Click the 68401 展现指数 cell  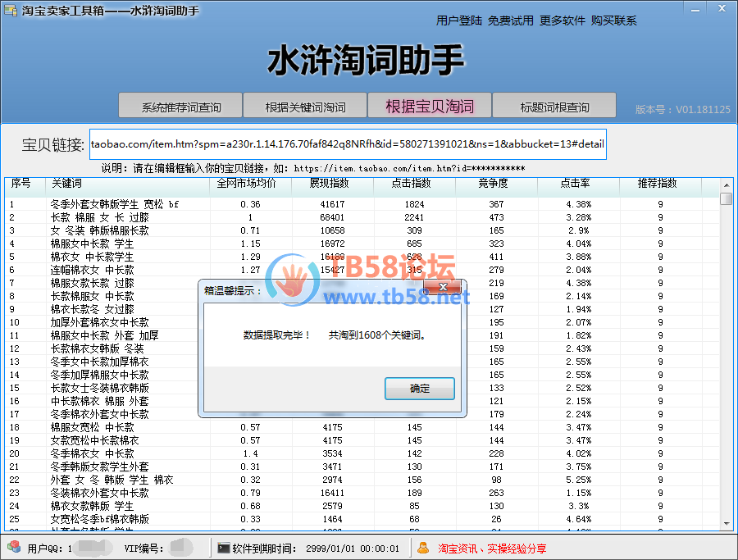(332, 217)
